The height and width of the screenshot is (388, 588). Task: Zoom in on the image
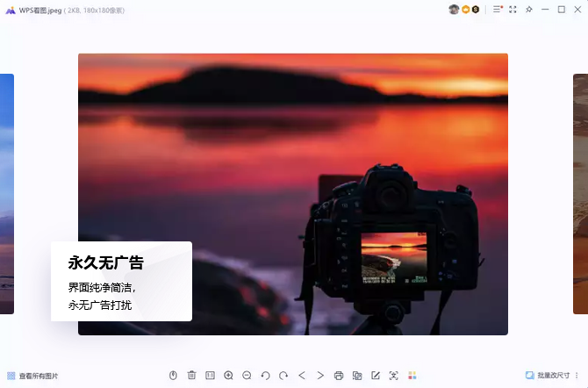(x=228, y=376)
